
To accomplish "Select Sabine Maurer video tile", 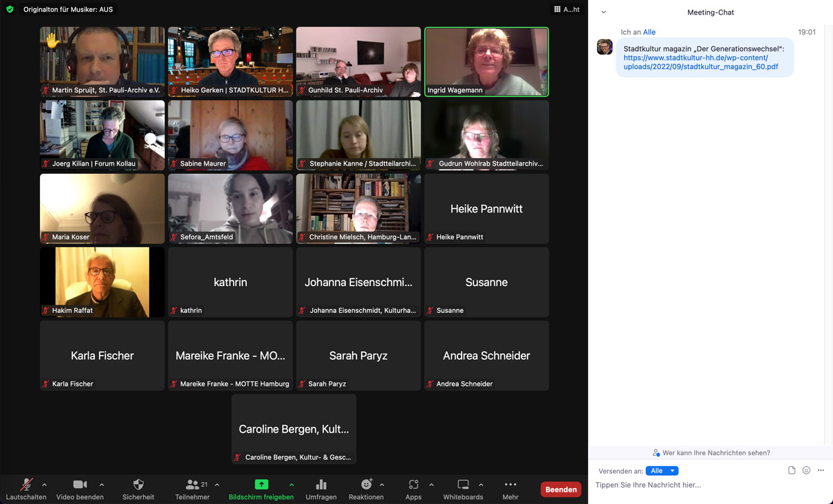I will point(230,135).
